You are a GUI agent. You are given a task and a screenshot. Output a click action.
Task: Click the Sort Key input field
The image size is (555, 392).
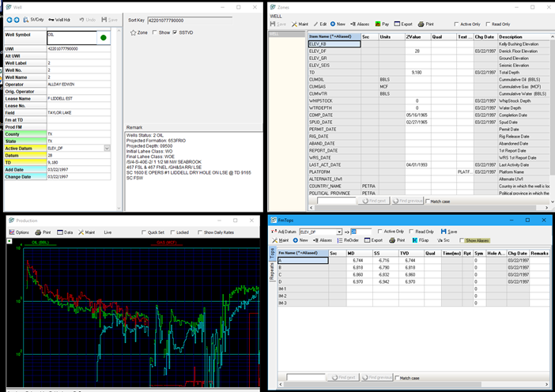click(190, 19)
